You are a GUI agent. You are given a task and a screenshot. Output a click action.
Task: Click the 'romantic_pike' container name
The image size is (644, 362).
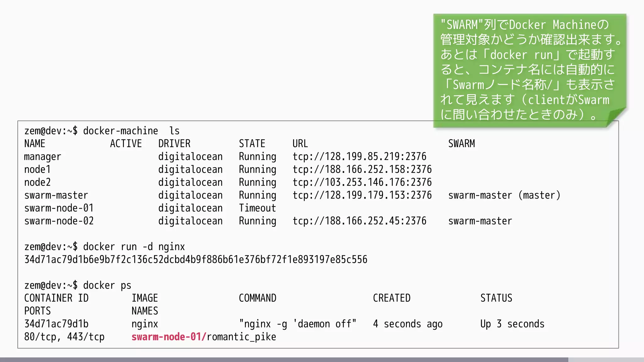241,337
